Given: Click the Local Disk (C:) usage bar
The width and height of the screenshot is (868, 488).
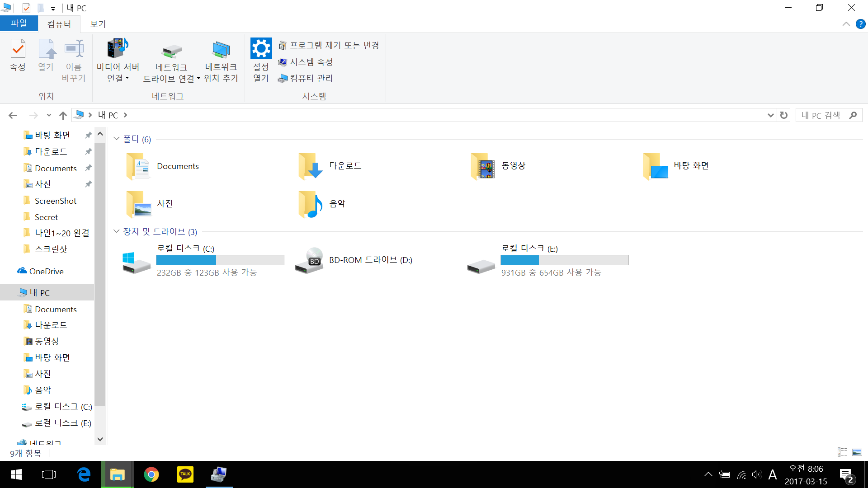Looking at the screenshot, I should (220, 260).
